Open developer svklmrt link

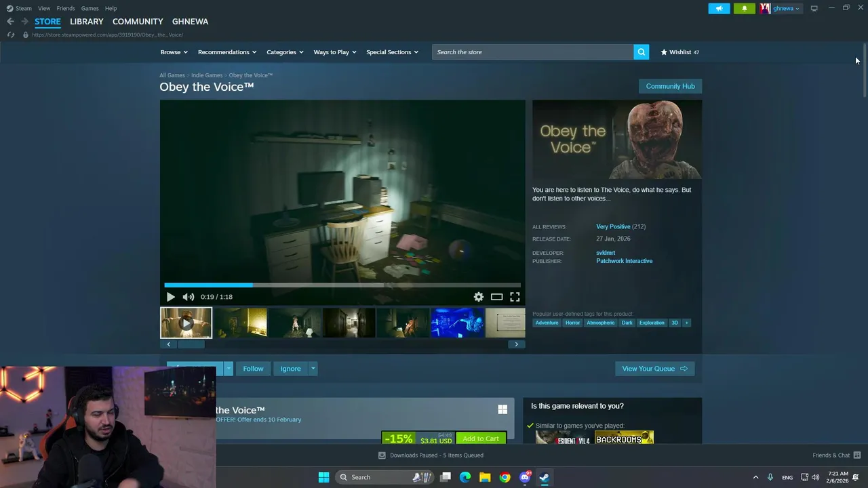point(606,253)
